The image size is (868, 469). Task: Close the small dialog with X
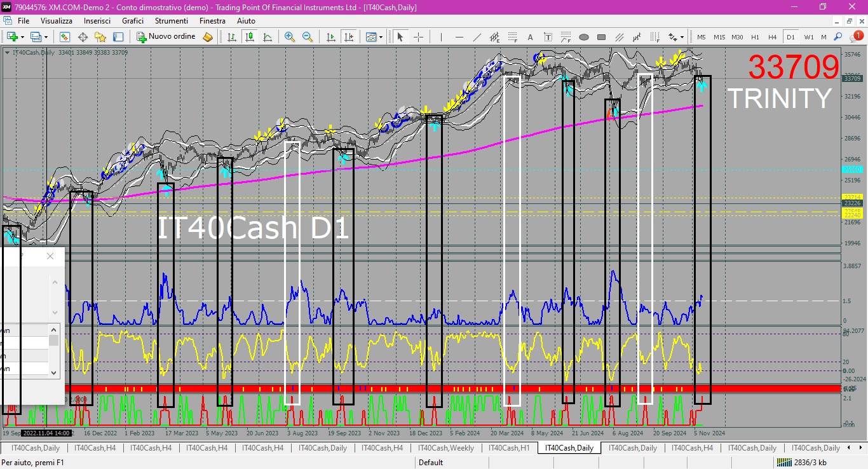pyautogui.click(x=50, y=256)
